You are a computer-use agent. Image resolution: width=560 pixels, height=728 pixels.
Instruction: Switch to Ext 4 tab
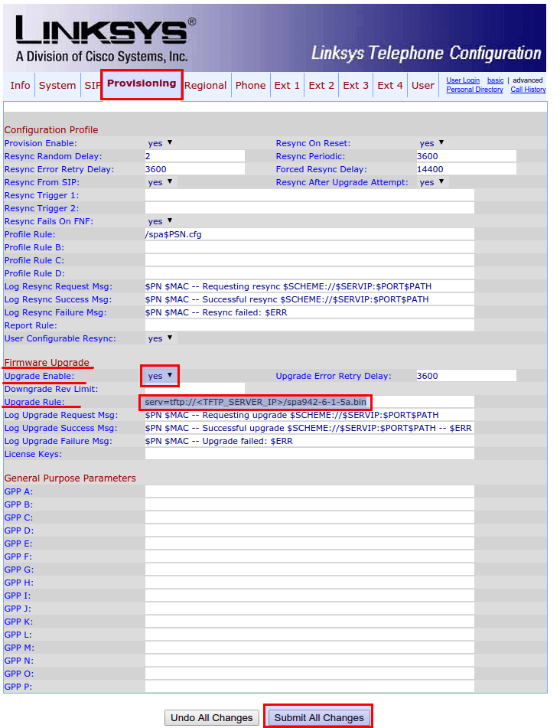coord(389,86)
